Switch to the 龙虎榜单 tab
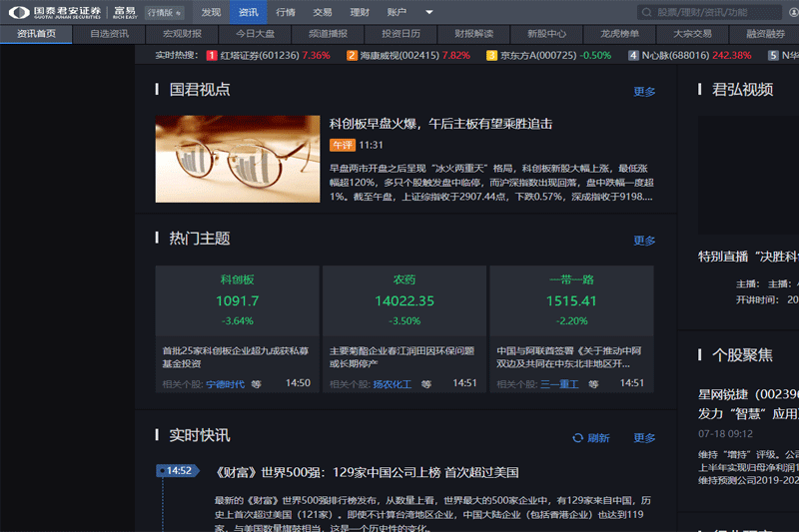This screenshot has width=799, height=532. click(619, 34)
